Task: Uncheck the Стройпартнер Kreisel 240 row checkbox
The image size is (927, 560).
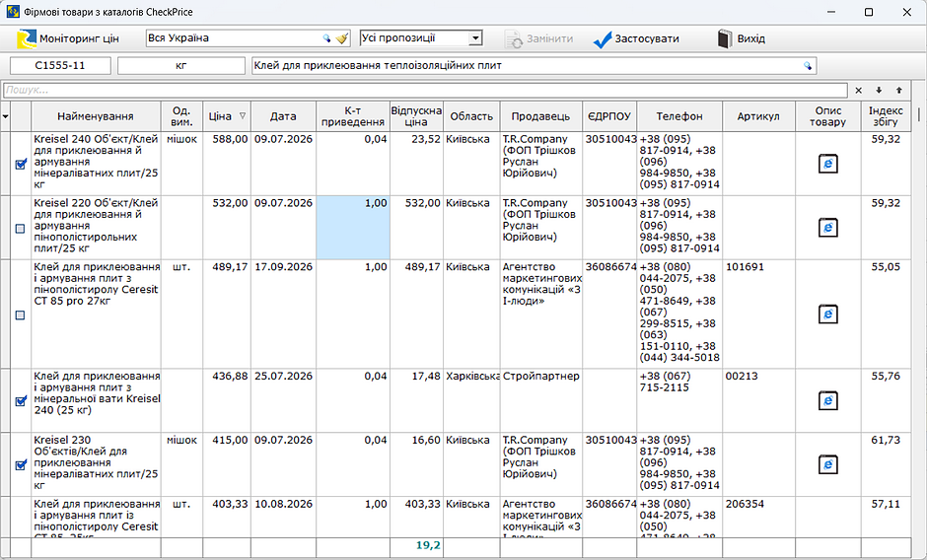Action: 20,401
